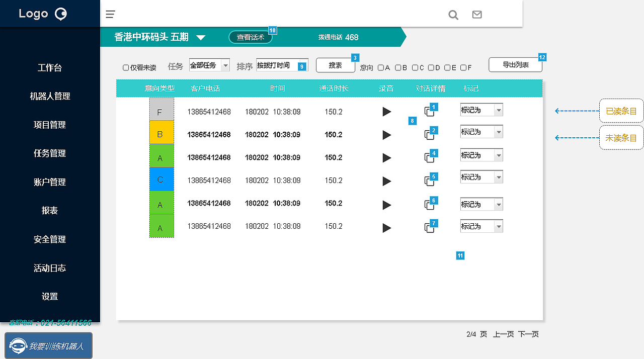Screen dimensions: 644x359
Task: Play recording for the F row
Action: 386,112
